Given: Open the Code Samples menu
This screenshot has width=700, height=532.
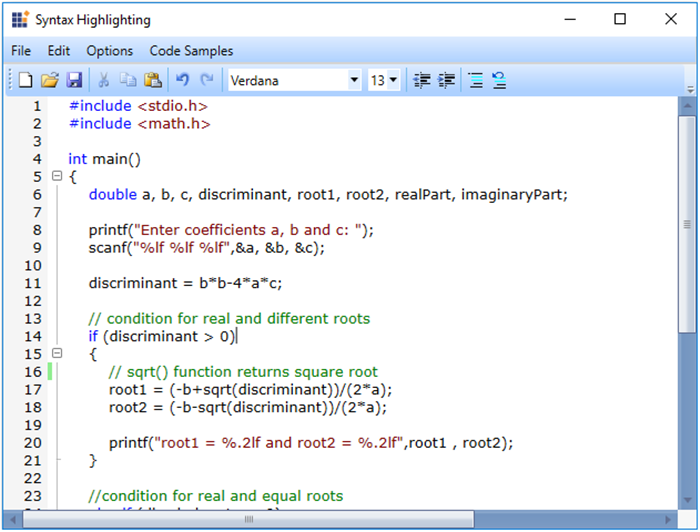Looking at the screenshot, I should (191, 51).
